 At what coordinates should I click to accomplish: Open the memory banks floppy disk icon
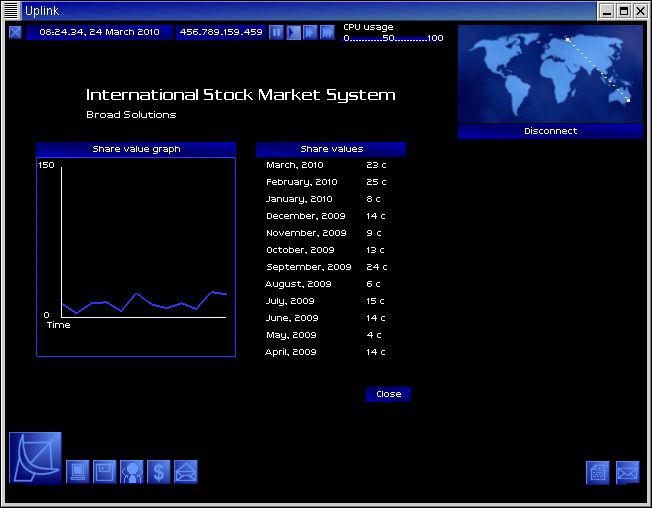pyautogui.click(x=104, y=472)
